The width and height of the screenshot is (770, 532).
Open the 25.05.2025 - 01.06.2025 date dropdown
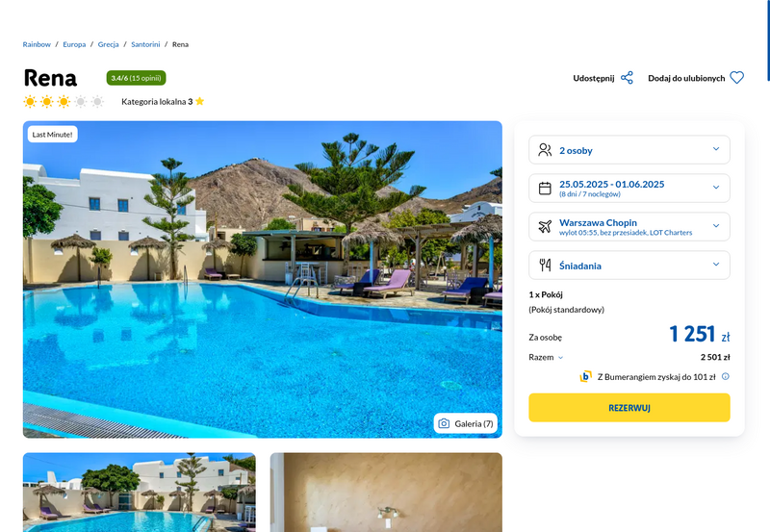[629, 188]
